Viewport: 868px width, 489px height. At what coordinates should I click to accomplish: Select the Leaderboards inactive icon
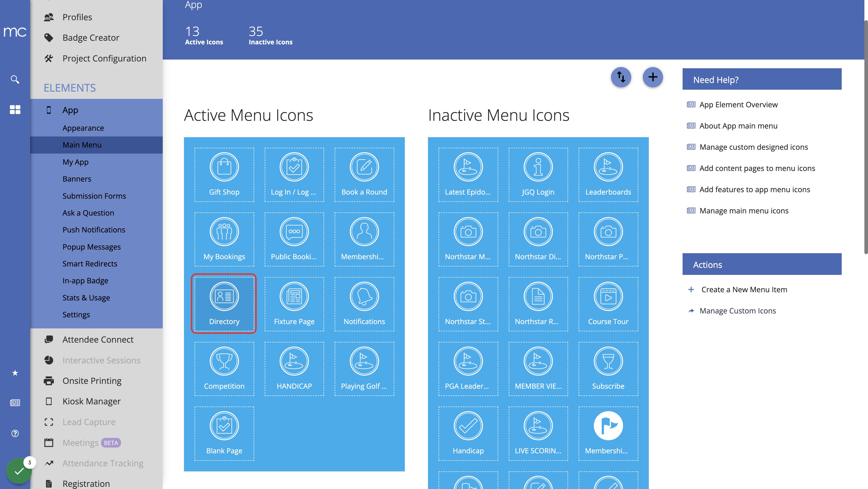point(608,175)
